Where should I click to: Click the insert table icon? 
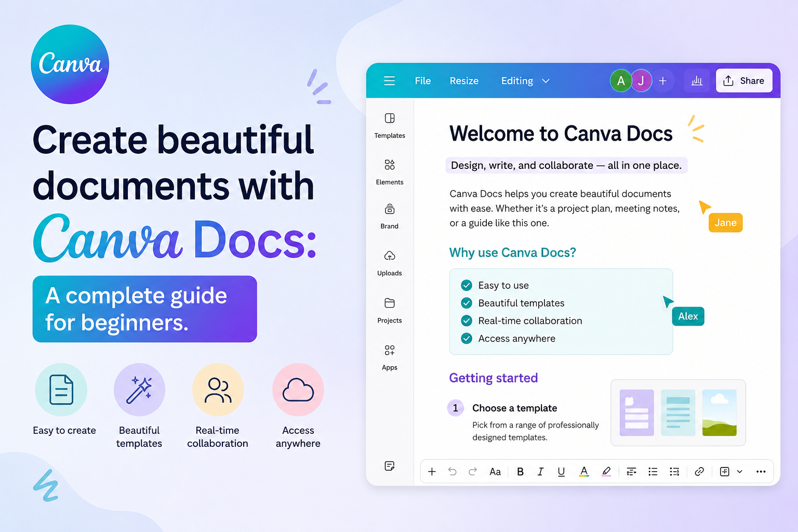(725, 471)
